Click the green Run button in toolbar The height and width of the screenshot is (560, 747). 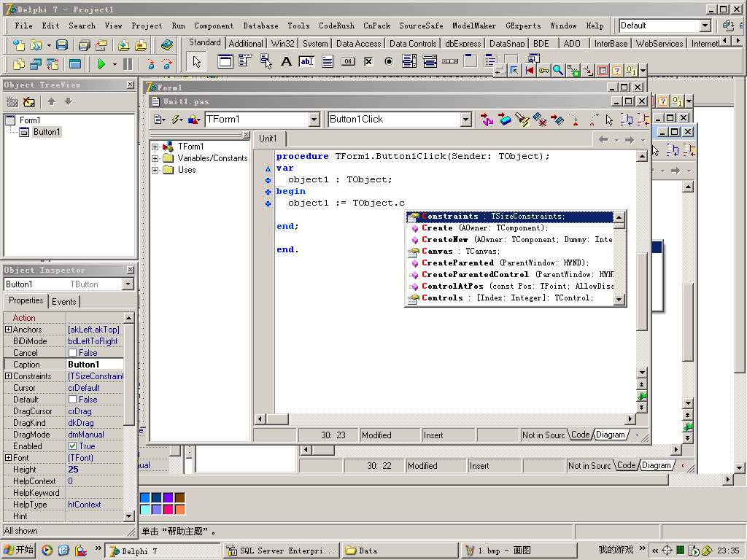click(101, 64)
